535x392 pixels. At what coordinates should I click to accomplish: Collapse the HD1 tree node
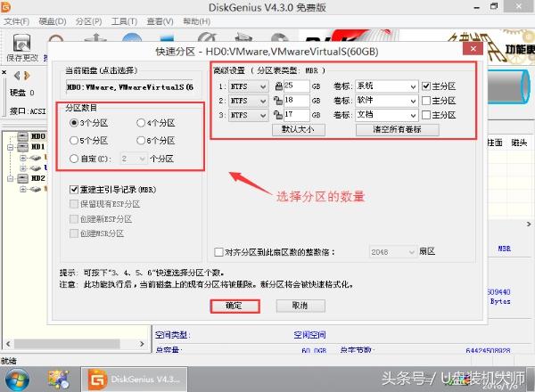click(x=10, y=147)
